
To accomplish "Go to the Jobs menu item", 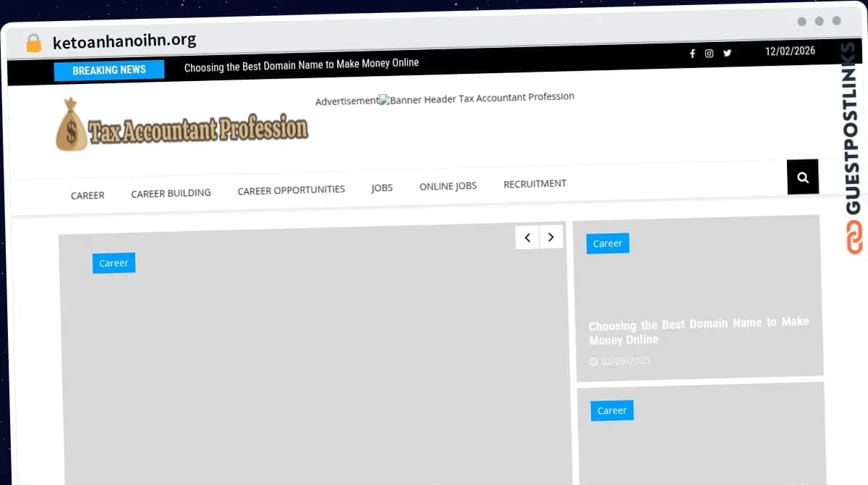I will click(x=382, y=188).
